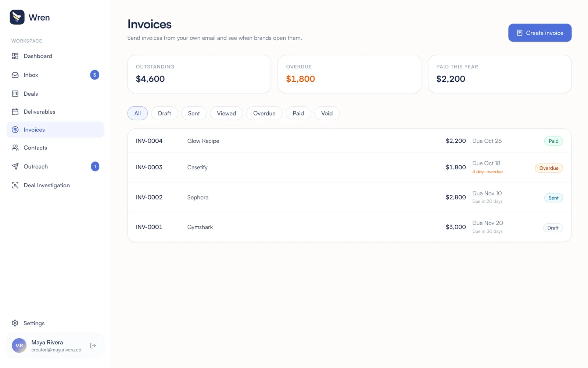Click the MR avatar circle
Image resolution: width=588 pixels, height=368 pixels.
pyautogui.click(x=19, y=346)
